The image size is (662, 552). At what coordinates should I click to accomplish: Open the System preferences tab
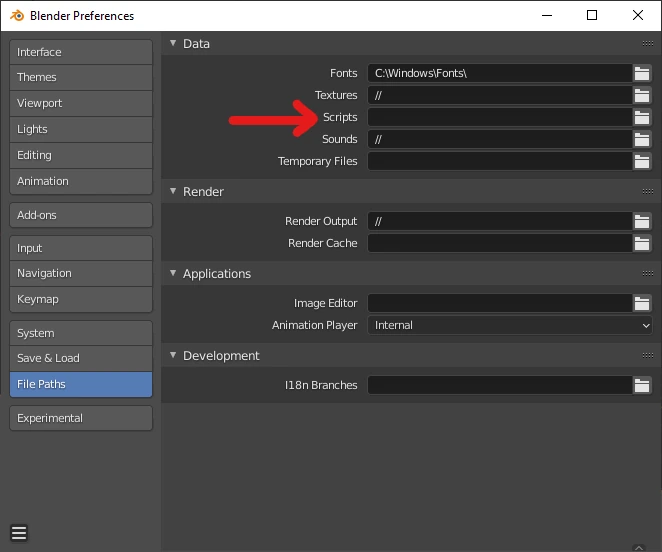pyautogui.click(x=81, y=333)
